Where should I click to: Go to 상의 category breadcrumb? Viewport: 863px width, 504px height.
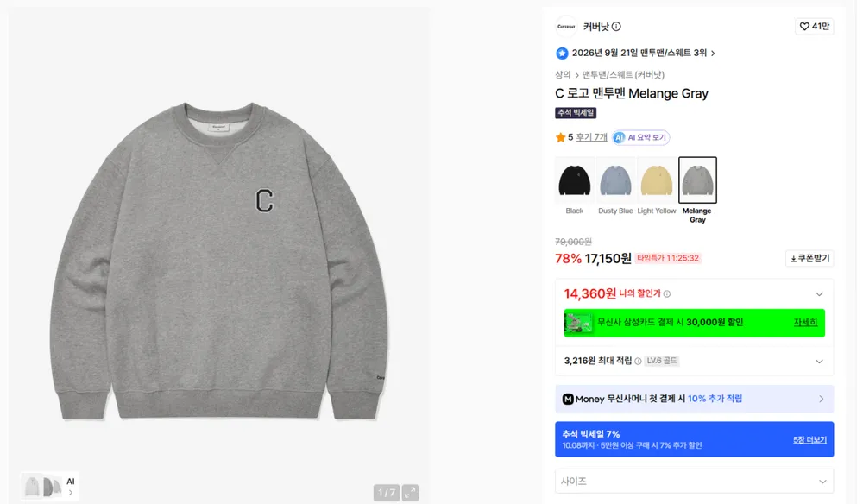point(563,75)
